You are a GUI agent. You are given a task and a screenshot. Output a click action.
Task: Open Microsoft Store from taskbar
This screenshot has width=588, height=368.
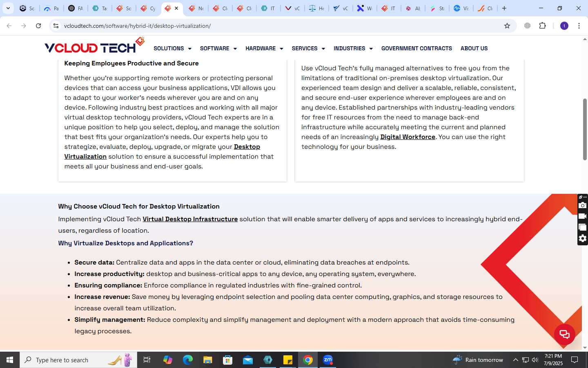pos(228,360)
